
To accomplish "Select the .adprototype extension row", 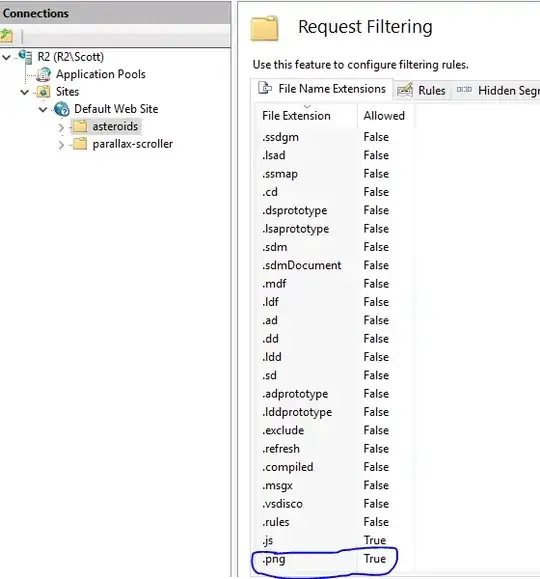I will pyautogui.click(x=334, y=394).
